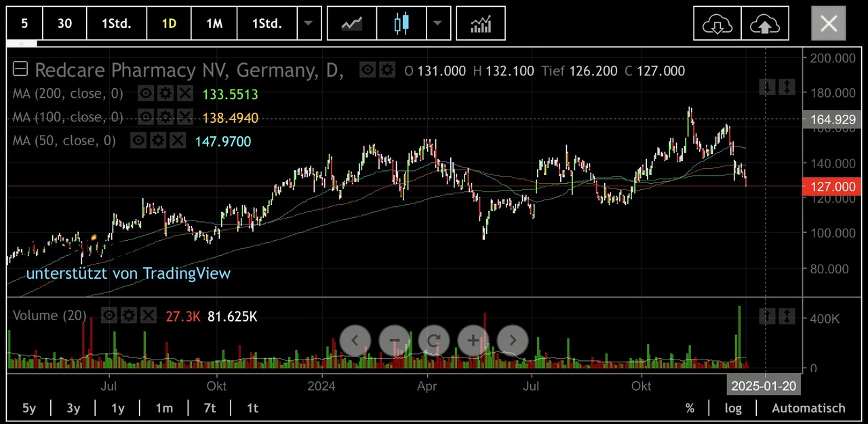Hide the MA 50 indicator line
Image resolution: width=868 pixels, height=424 pixels.
coord(138,140)
